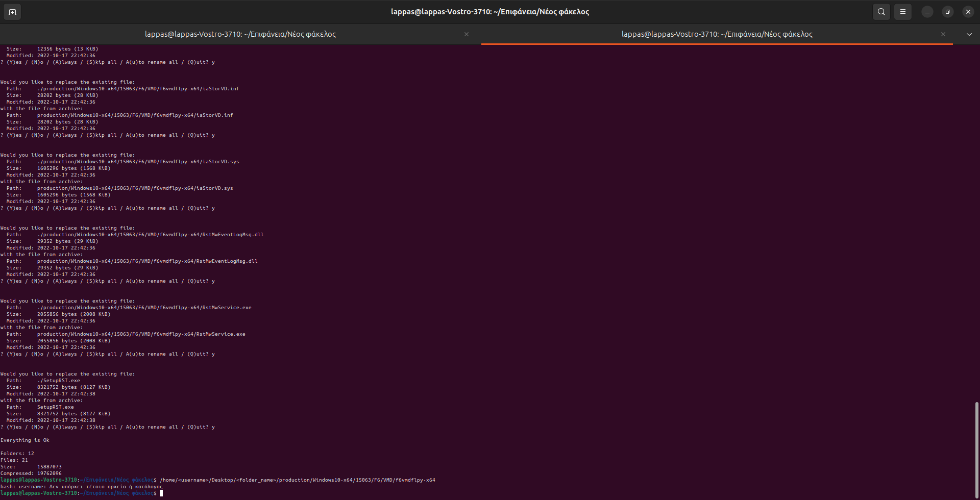Minimize the terminal window
The image size is (980, 500).
[x=927, y=12]
